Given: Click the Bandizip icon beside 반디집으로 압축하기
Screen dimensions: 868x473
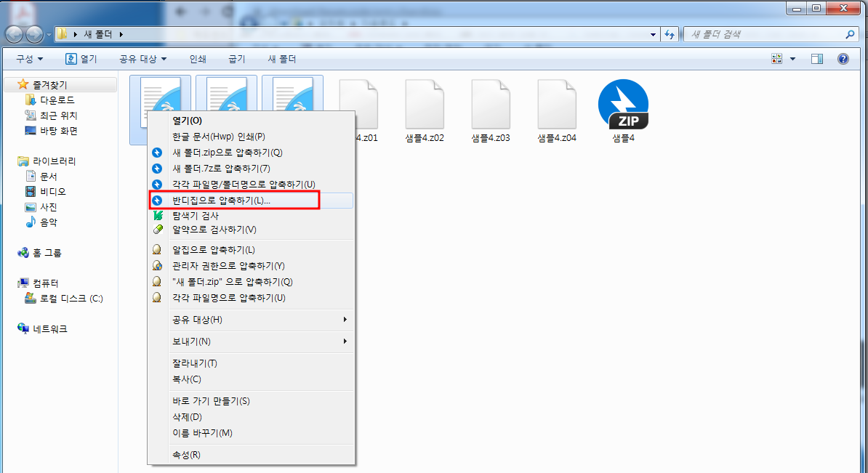Looking at the screenshot, I should (x=158, y=201).
